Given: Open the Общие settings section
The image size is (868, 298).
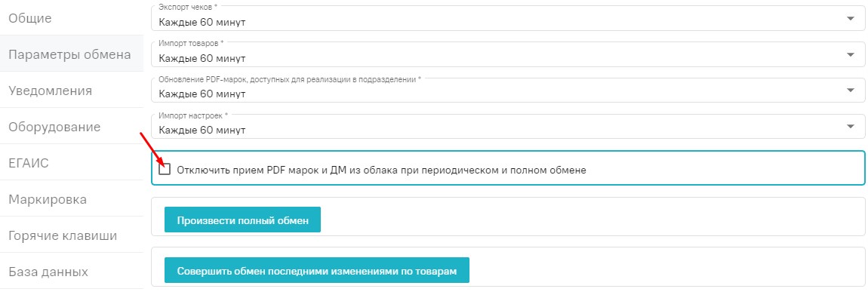Looking at the screenshot, I should 72,17.
